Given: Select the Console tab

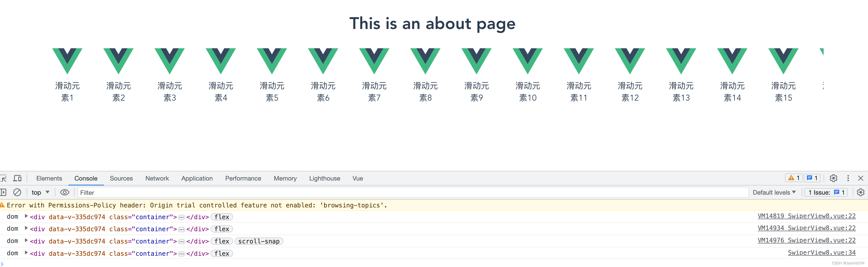Looking at the screenshot, I should (x=86, y=178).
